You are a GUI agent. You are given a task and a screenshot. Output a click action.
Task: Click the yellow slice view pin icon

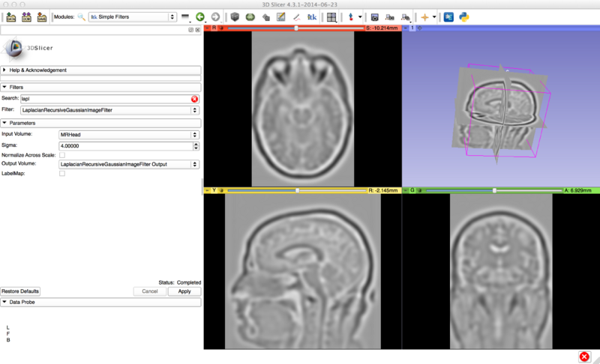tap(208, 190)
